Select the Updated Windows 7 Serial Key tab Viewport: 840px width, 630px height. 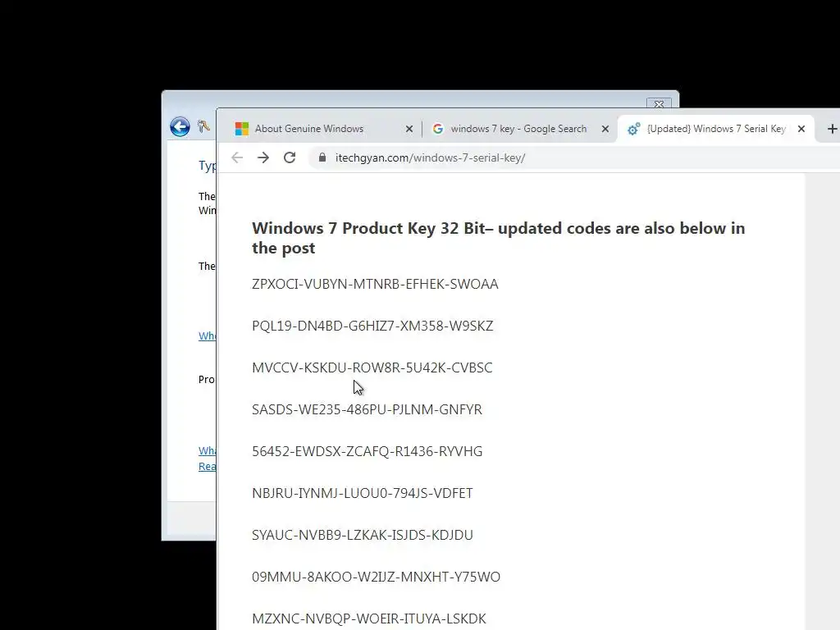(x=715, y=129)
